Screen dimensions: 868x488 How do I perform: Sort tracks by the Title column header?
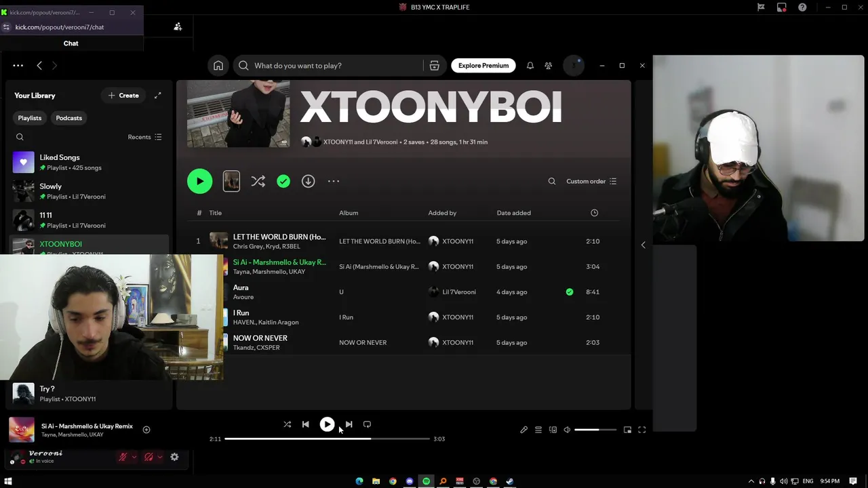tap(215, 213)
